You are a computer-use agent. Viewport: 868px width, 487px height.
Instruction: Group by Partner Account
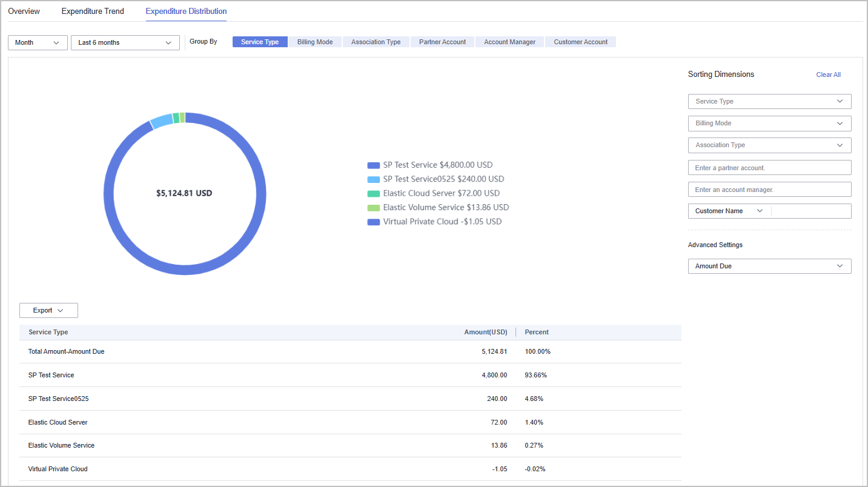pyautogui.click(x=442, y=42)
